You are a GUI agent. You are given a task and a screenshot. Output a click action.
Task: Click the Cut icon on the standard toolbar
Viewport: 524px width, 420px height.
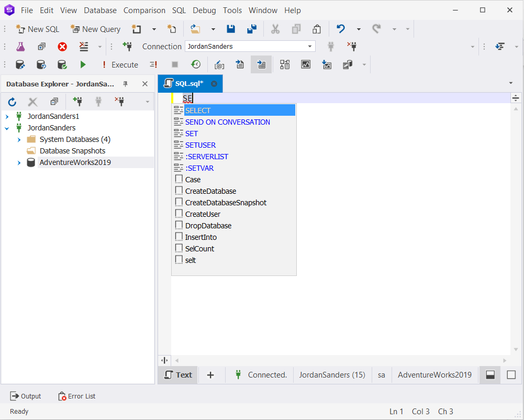(x=275, y=29)
